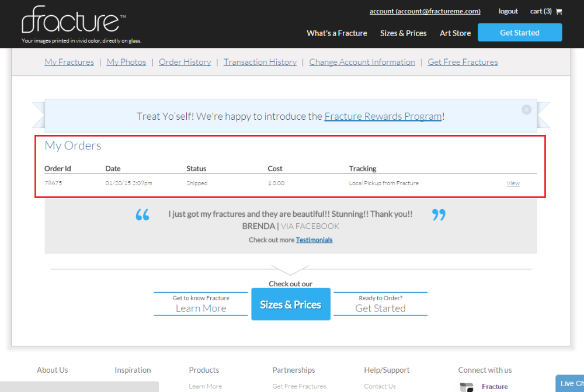Click the date 01/20/15 2:09pm
Image resolution: width=584 pixels, height=392 pixels.
(x=128, y=183)
